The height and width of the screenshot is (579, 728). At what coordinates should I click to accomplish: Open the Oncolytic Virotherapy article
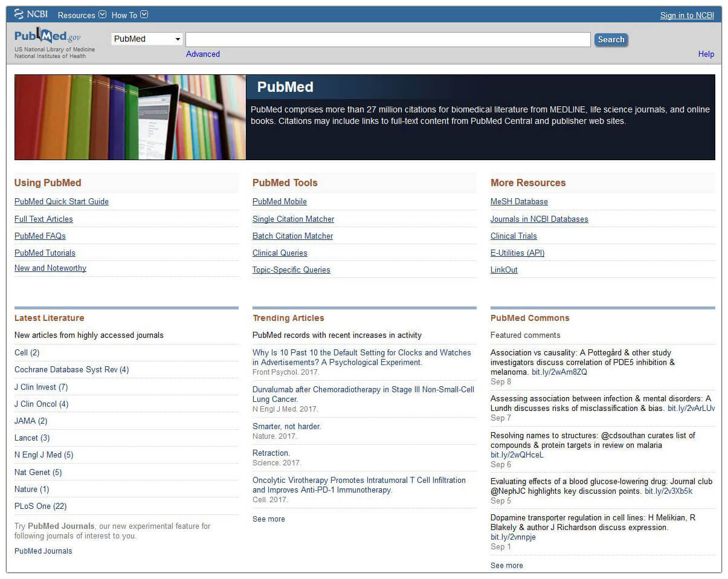(x=359, y=485)
